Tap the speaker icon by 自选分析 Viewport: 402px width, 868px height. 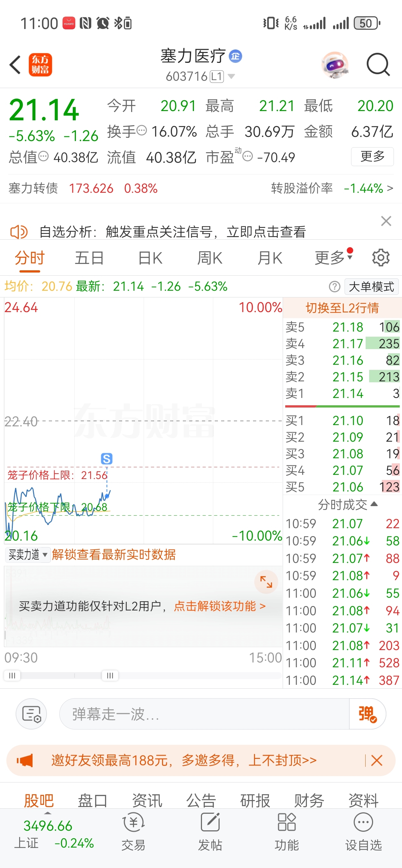click(x=19, y=232)
